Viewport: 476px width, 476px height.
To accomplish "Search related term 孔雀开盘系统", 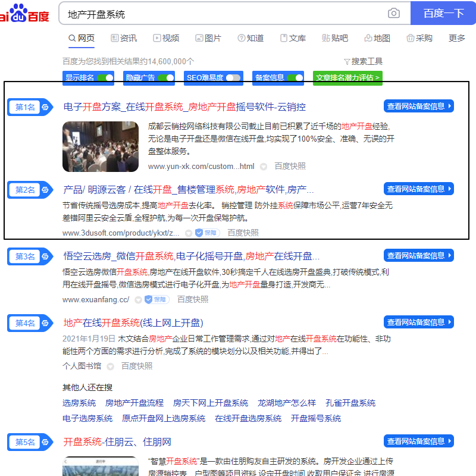I will coord(350,403).
